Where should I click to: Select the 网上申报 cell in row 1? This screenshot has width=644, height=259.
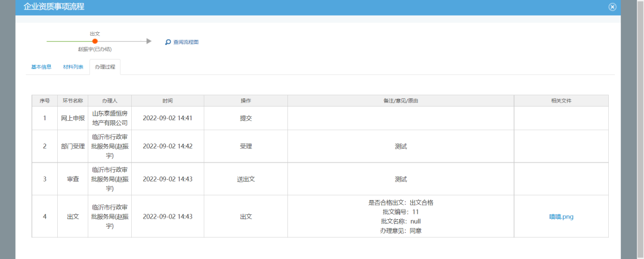(x=73, y=118)
